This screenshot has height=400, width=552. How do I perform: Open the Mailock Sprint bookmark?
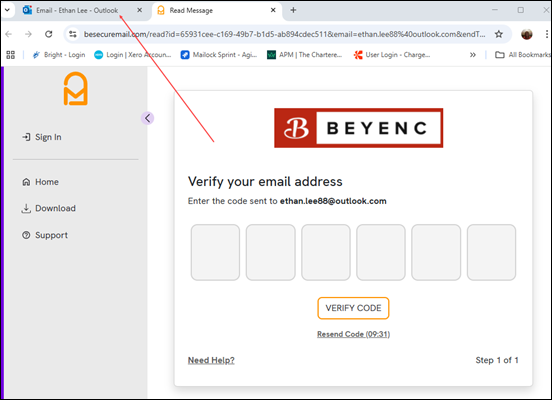pos(219,55)
